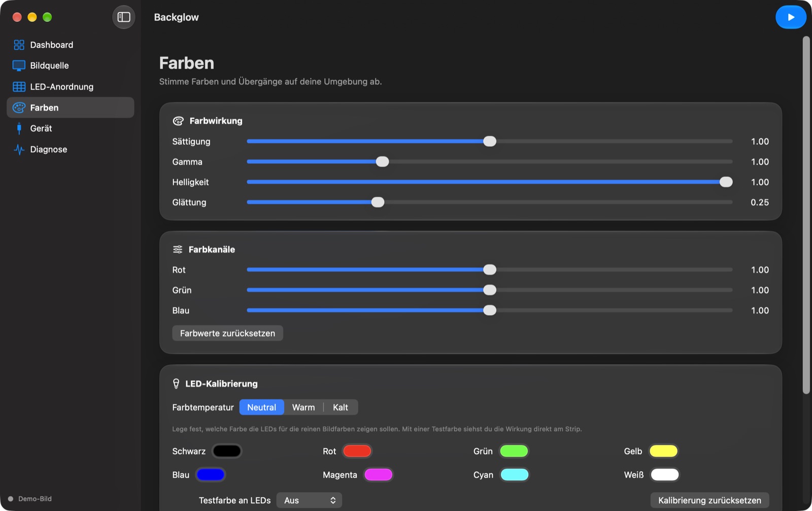Viewport: 812px width, 511px height.
Task: Open the Cyan calibration color swatch
Action: pos(515,474)
